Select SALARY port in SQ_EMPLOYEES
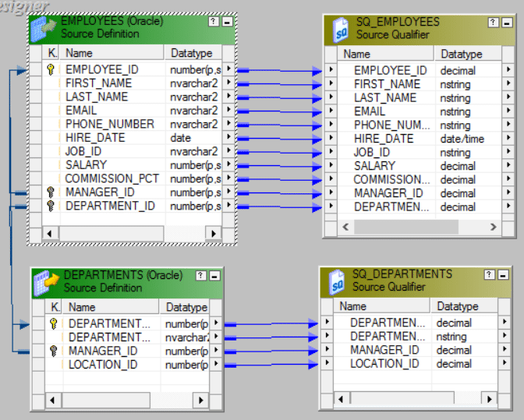The width and height of the screenshot is (524, 420). click(420, 166)
